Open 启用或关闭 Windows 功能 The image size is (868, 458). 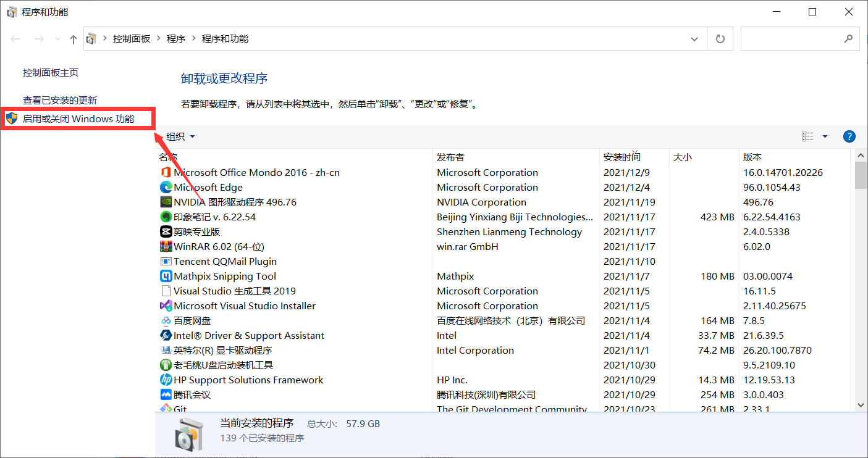pos(77,118)
